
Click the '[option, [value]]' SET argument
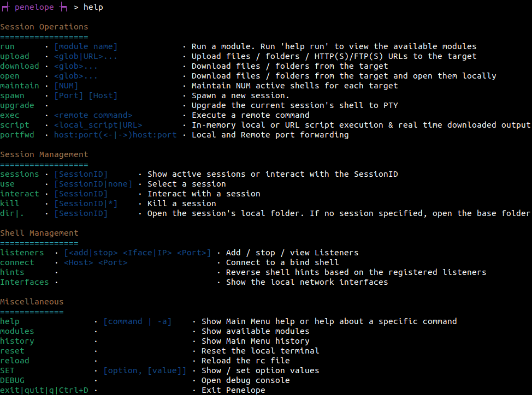point(145,370)
